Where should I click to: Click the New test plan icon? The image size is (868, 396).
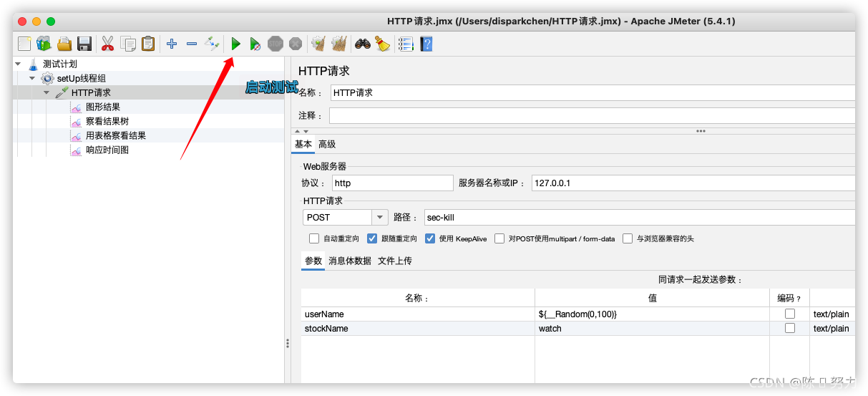pos(24,44)
